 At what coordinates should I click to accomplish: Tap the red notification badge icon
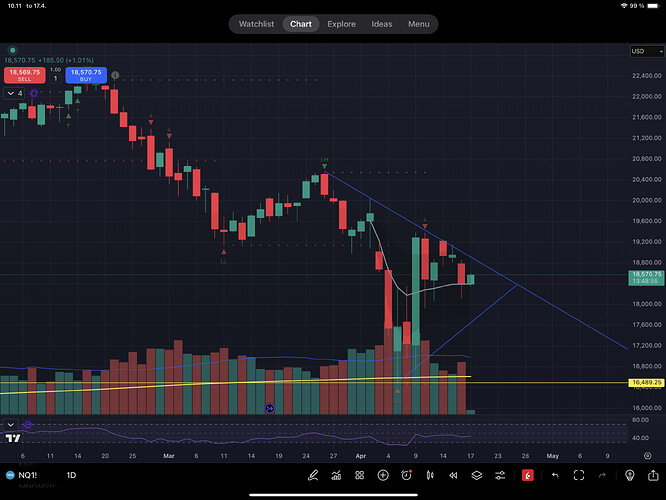point(527,475)
